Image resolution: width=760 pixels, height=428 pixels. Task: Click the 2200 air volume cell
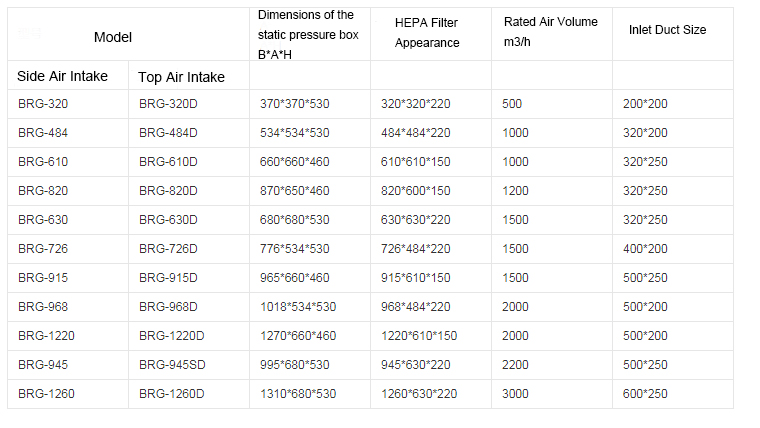516,365
